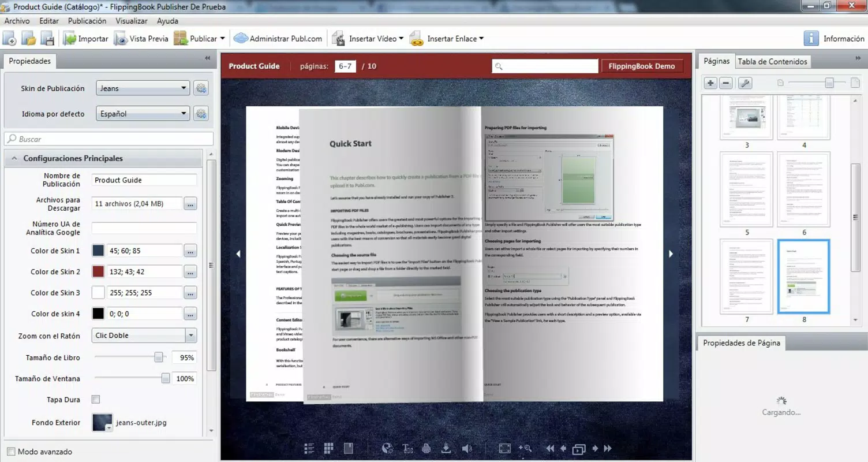The image size is (868, 462).
Task: Open page settings wrench icon
Action: 745,83
